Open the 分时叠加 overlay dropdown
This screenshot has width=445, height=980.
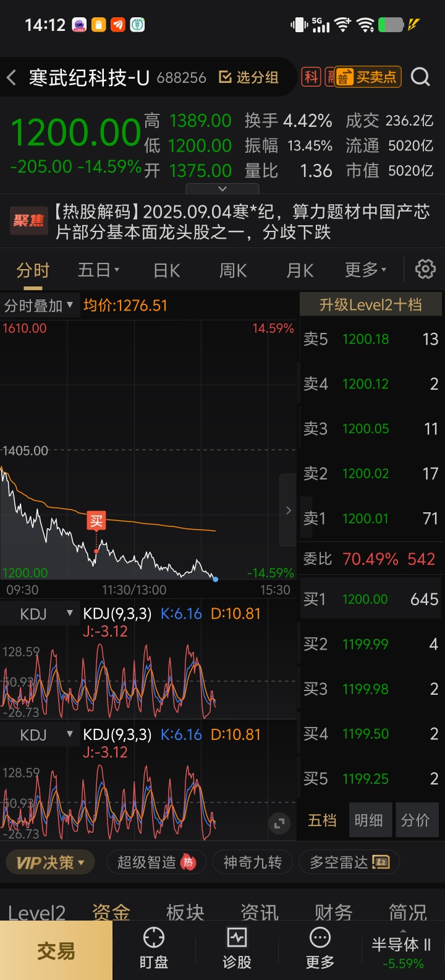click(x=40, y=305)
